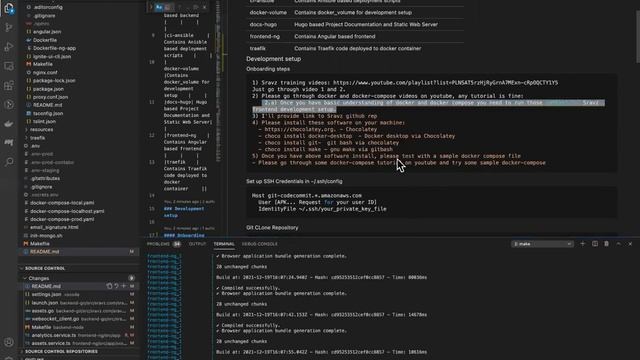
Task: Open the Docker whale icon in activity bar
Action: click(9, 124)
